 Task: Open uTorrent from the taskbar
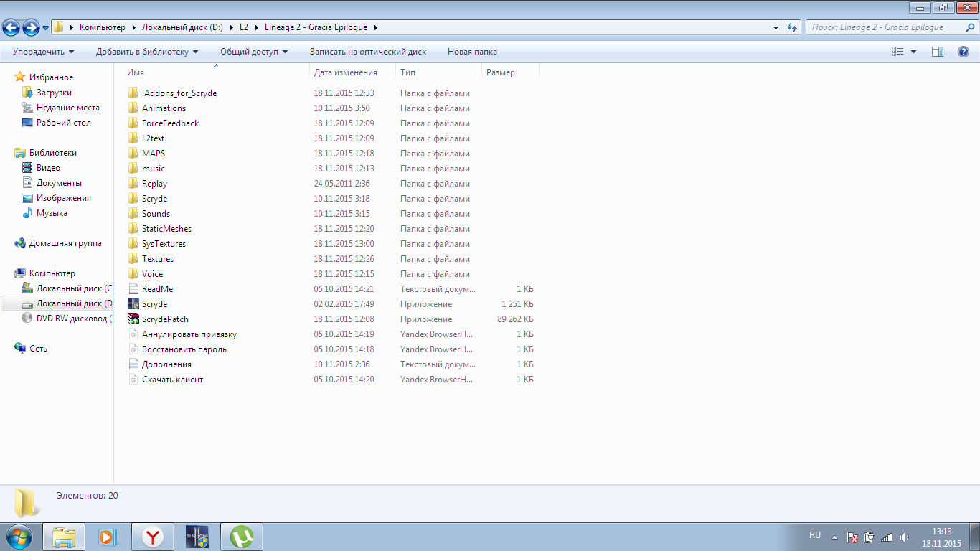(x=242, y=537)
